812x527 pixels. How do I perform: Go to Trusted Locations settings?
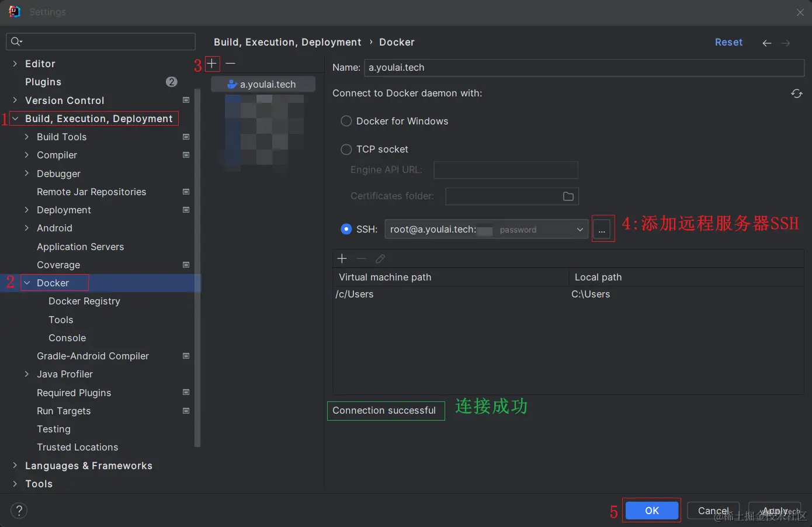[x=78, y=447]
